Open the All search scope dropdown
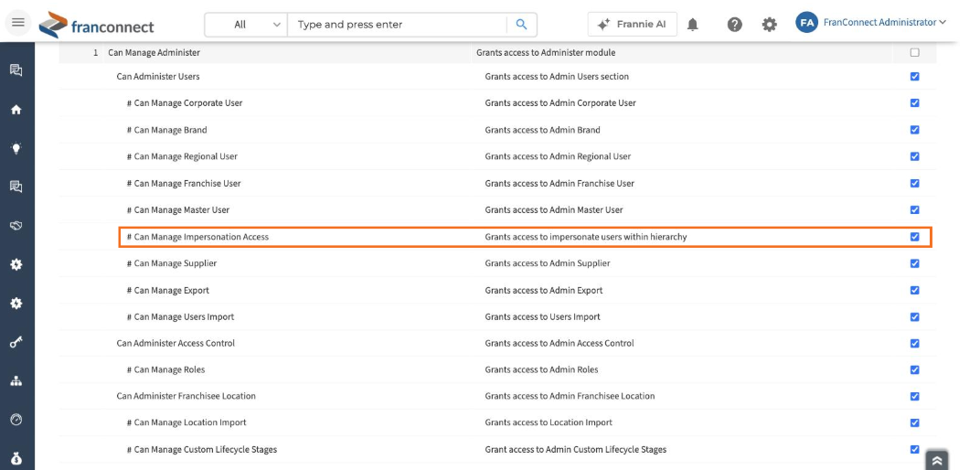The width and height of the screenshot is (980, 470). (246, 25)
